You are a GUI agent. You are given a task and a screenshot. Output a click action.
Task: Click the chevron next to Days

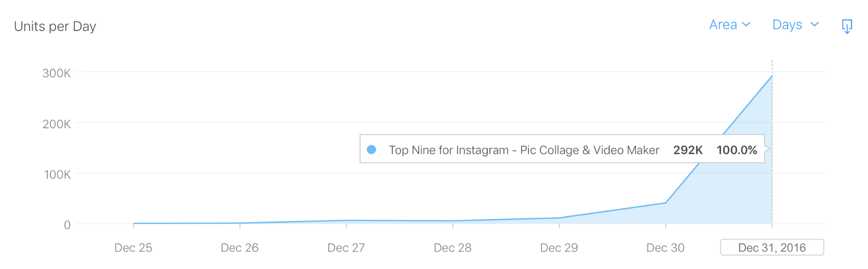814,25
